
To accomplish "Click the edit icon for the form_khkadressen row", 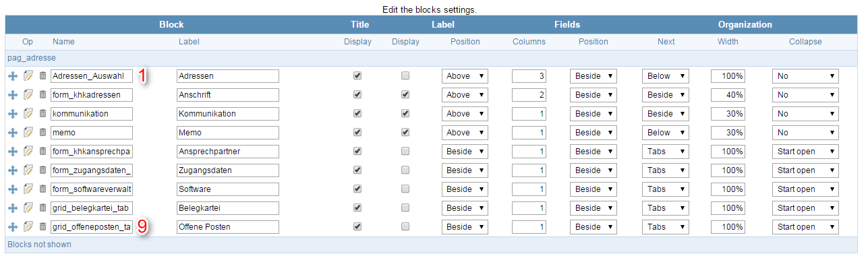I will point(28,95).
